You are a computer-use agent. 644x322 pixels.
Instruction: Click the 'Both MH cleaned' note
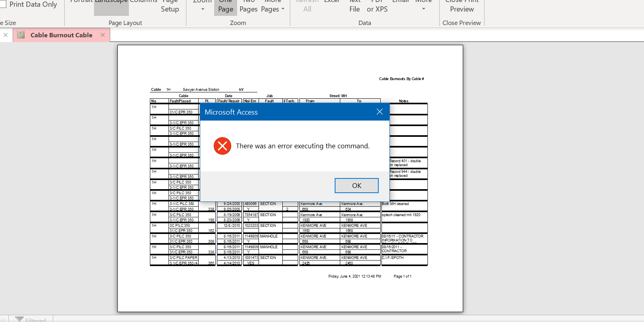tap(395, 204)
